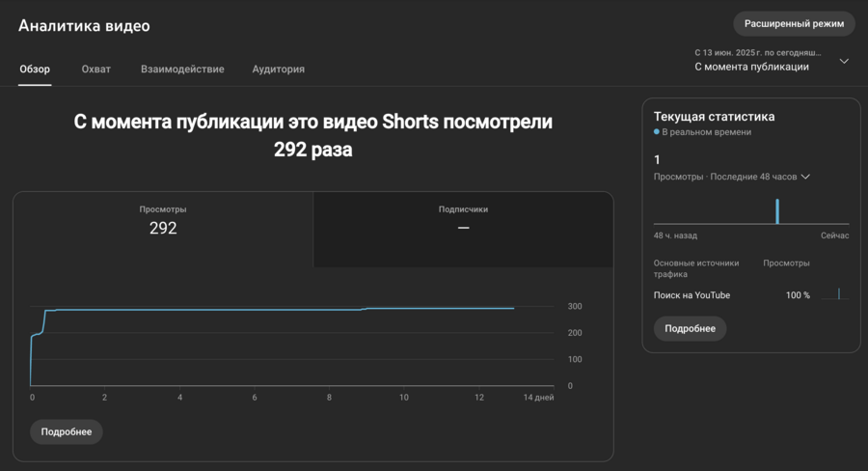Click the blue bar in the 48-hour chart

777,211
